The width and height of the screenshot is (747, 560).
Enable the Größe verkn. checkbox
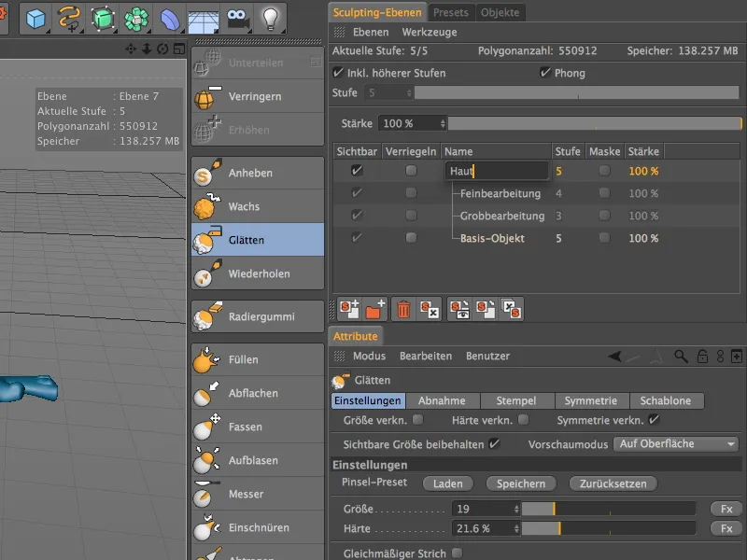[417, 419]
